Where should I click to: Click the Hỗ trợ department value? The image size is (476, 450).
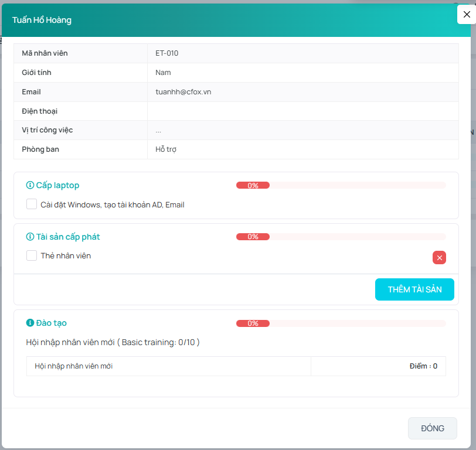coord(166,149)
